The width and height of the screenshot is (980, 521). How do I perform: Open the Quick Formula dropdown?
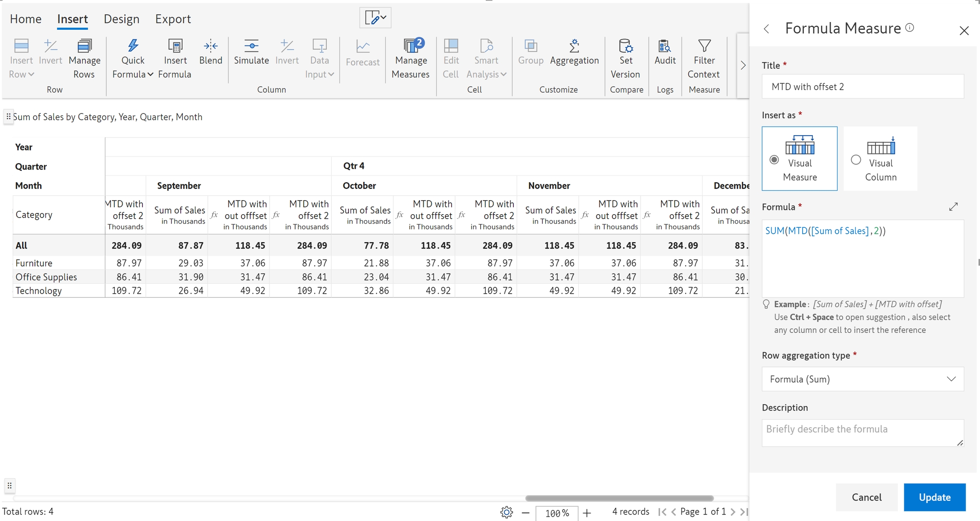click(x=133, y=67)
